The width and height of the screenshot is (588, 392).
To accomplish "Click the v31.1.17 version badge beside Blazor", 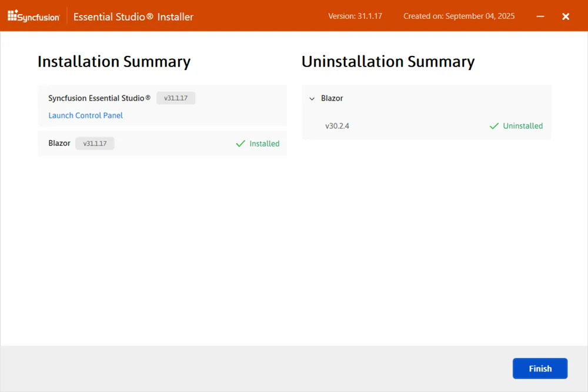I will pos(95,143).
